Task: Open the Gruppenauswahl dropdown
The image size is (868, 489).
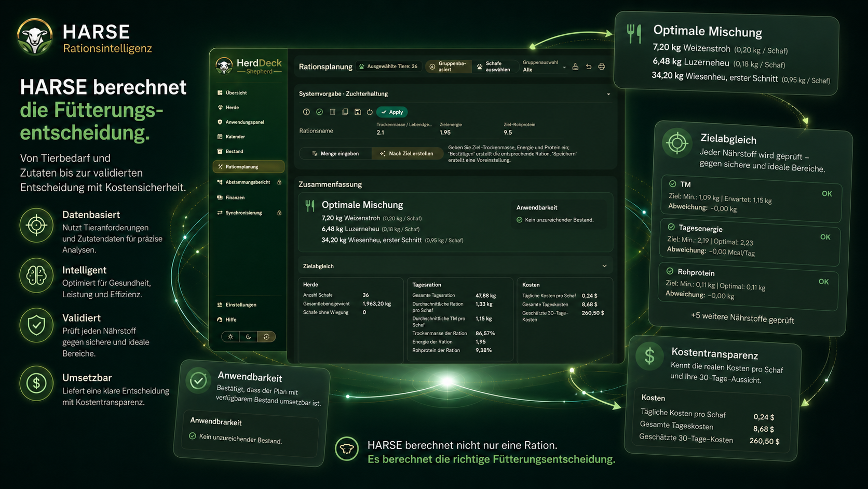Action: point(544,67)
